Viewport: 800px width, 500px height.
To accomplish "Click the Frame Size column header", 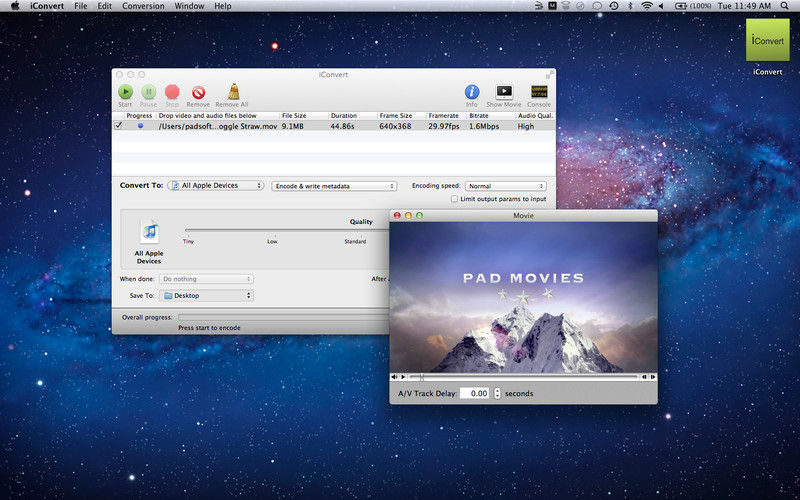I will coord(401,116).
